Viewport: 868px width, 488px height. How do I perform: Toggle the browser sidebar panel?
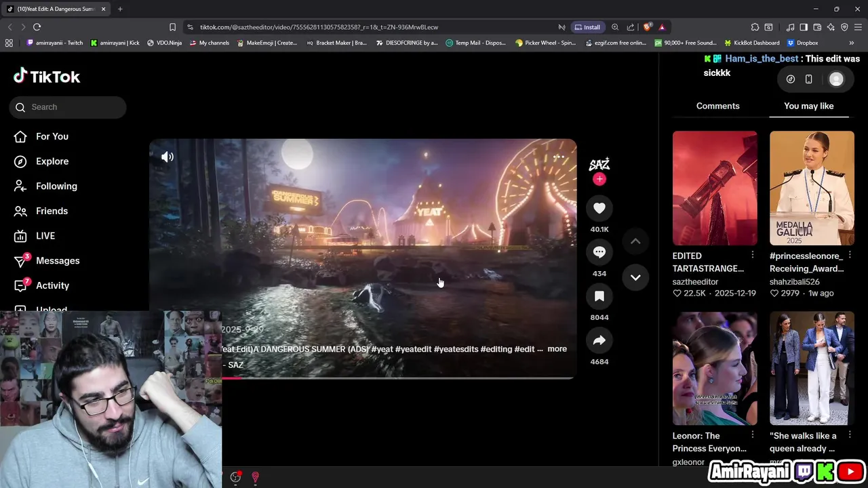tap(804, 27)
